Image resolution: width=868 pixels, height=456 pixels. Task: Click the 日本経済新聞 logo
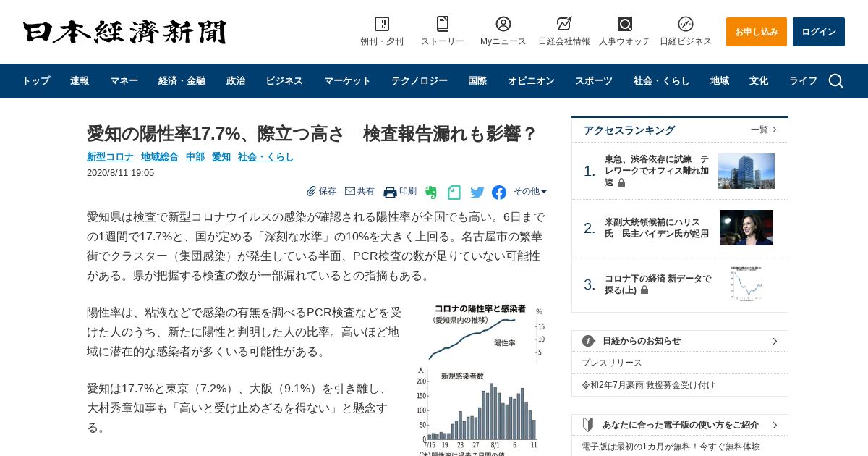click(x=124, y=32)
